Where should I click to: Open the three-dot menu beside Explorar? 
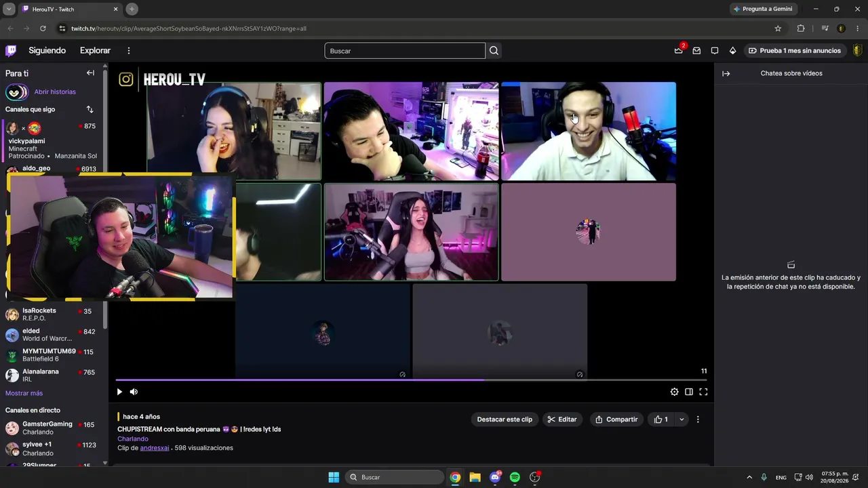[x=129, y=51]
